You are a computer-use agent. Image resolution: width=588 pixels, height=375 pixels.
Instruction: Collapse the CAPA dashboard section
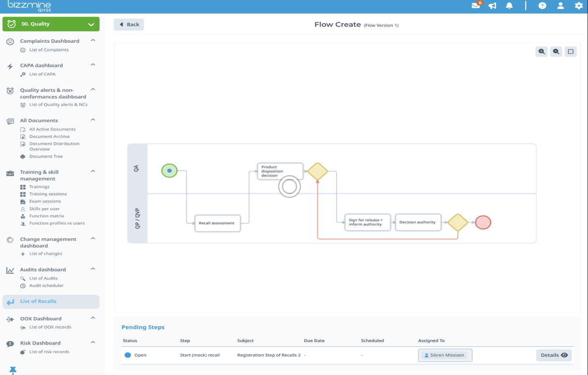pyautogui.click(x=93, y=65)
